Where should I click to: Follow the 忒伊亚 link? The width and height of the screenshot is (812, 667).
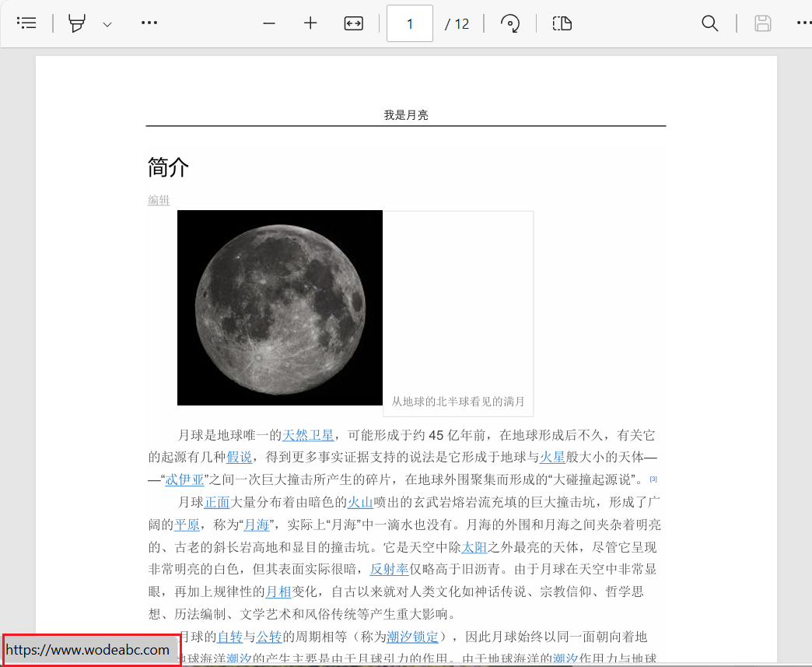184,479
